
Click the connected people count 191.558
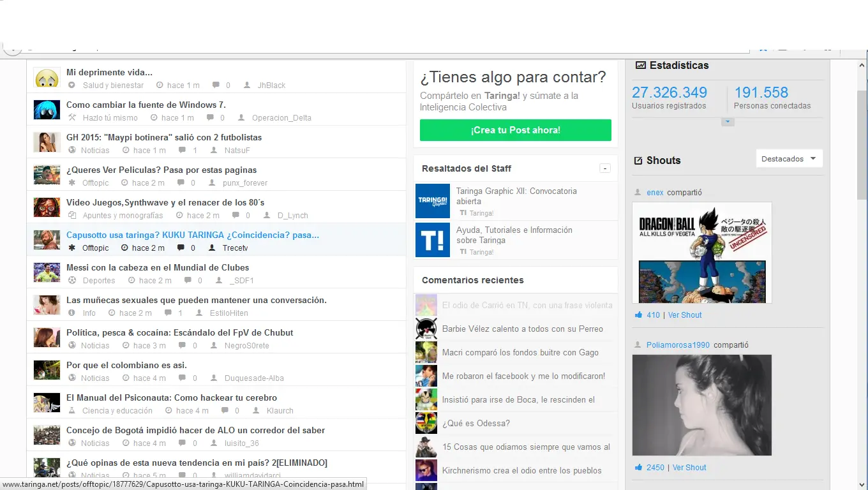(x=761, y=93)
